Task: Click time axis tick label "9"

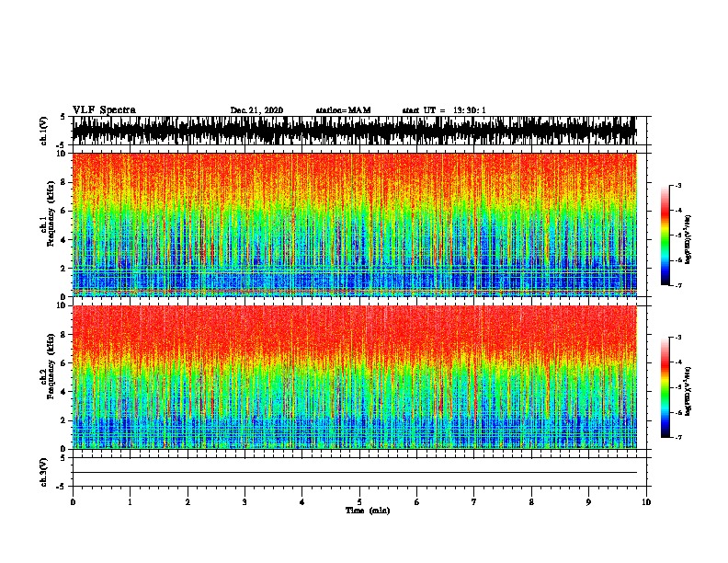Action: 588,502
